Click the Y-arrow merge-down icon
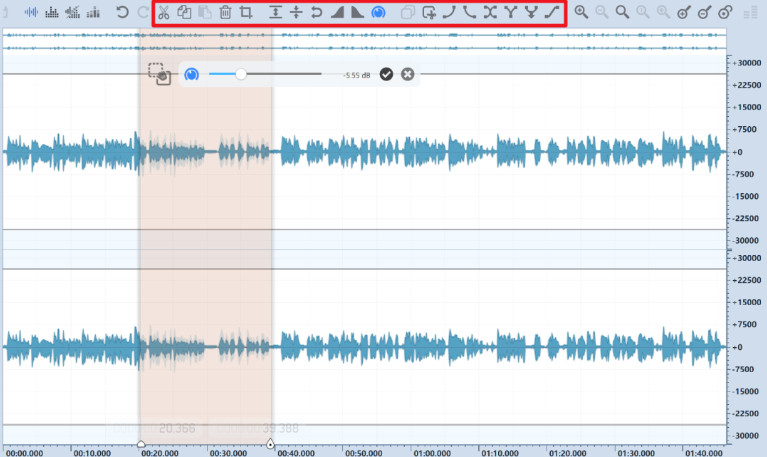 click(531, 12)
